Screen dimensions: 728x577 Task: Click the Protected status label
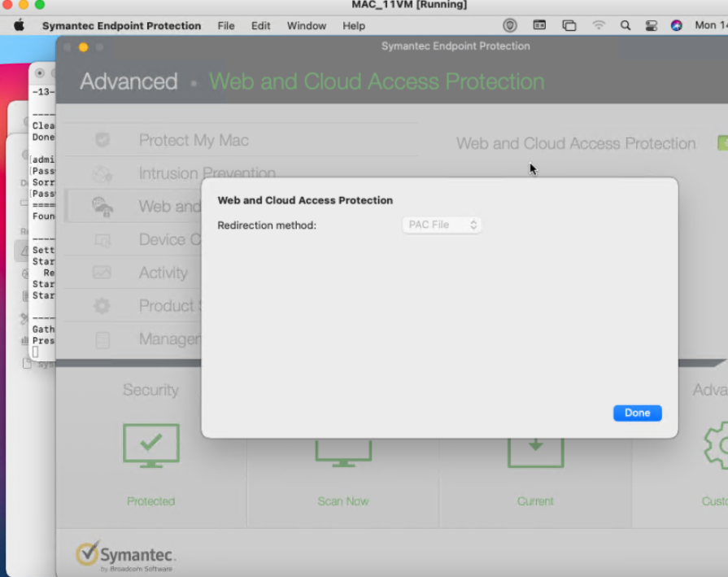click(x=151, y=501)
